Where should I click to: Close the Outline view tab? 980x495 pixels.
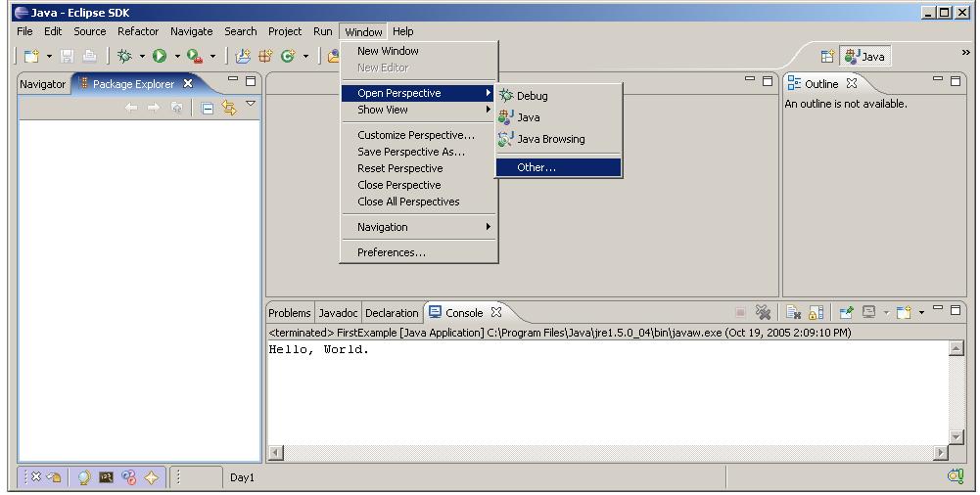pyautogui.click(x=851, y=83)
